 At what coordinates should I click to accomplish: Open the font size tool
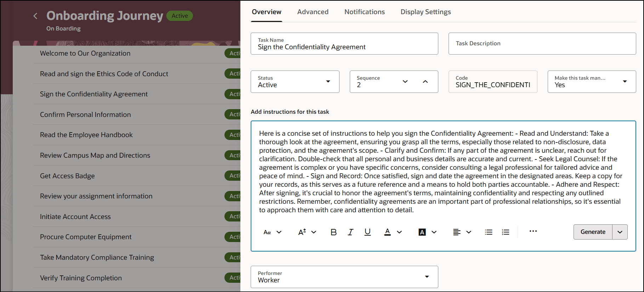[302, 232]
